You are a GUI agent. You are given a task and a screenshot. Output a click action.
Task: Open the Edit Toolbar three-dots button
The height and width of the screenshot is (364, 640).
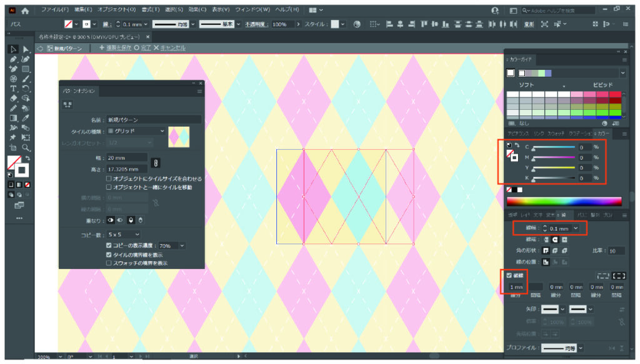point(19,218)
